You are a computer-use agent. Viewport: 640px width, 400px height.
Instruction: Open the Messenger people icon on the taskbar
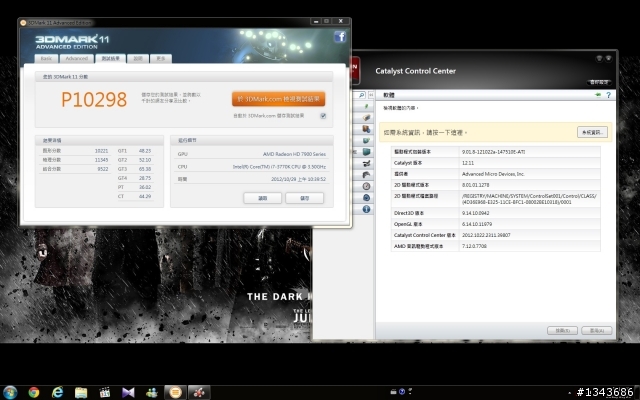point(152,393)
